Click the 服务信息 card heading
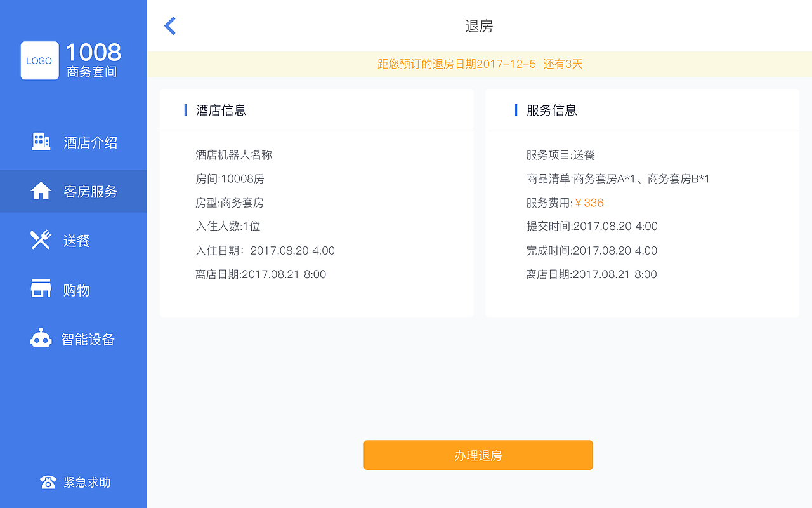Screen dimensions: 812x508 [x=551, y=110]
